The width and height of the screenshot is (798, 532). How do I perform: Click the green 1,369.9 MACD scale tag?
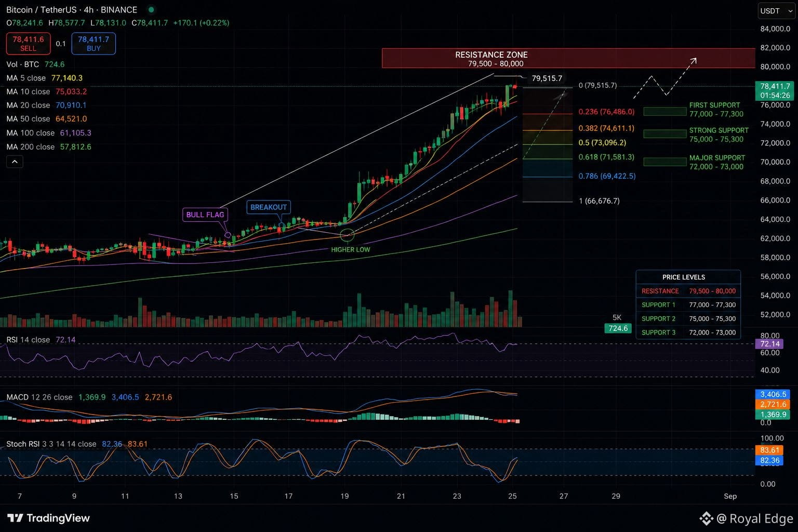(773, 415)
